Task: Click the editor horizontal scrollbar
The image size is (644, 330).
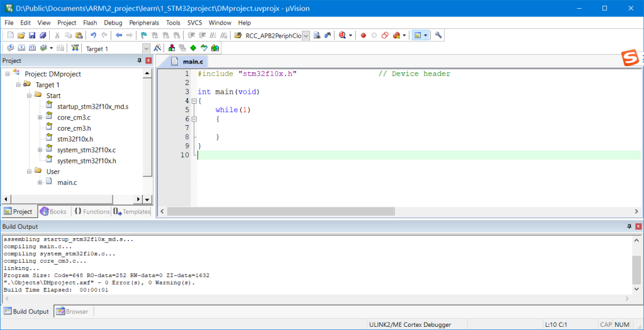Action: (280, 211)
